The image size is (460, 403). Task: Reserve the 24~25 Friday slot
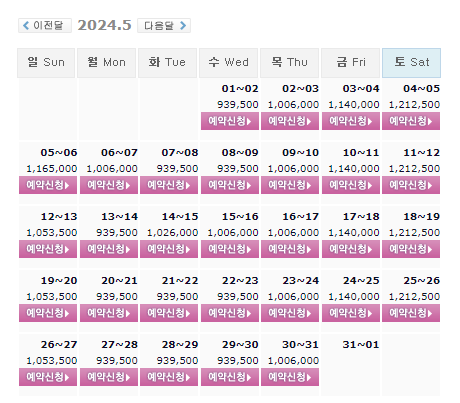point(351,313)
